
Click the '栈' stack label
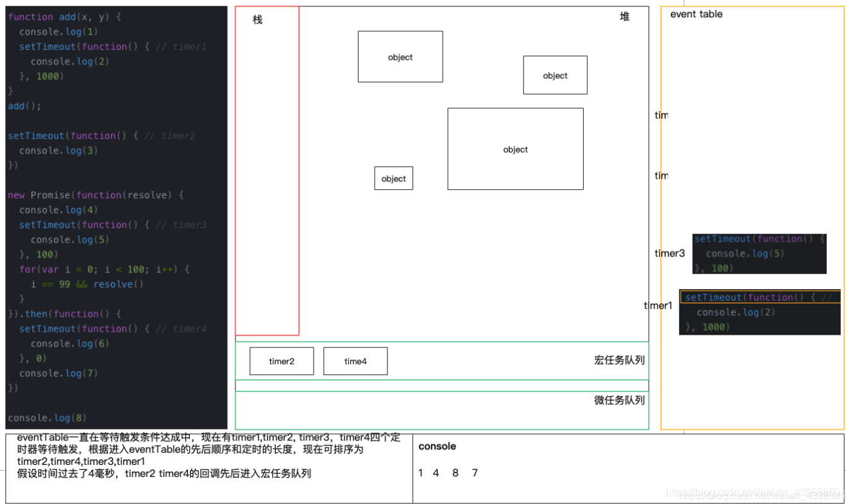(x=257, y=20)
